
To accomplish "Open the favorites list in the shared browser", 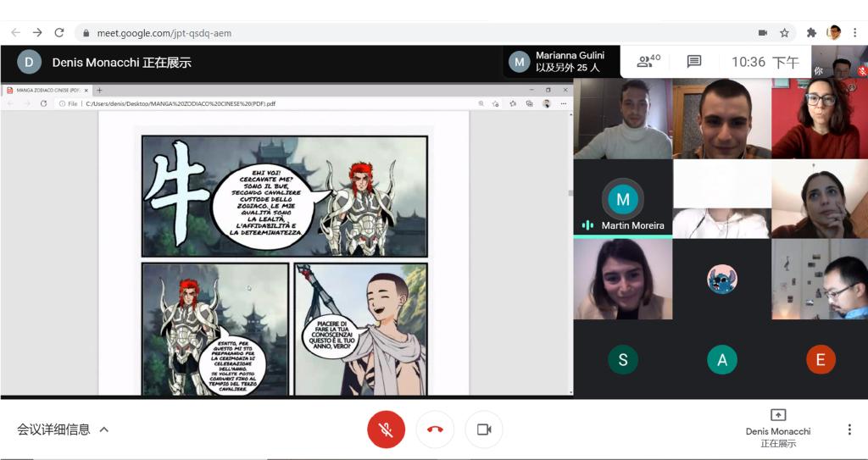I will 513,103.
